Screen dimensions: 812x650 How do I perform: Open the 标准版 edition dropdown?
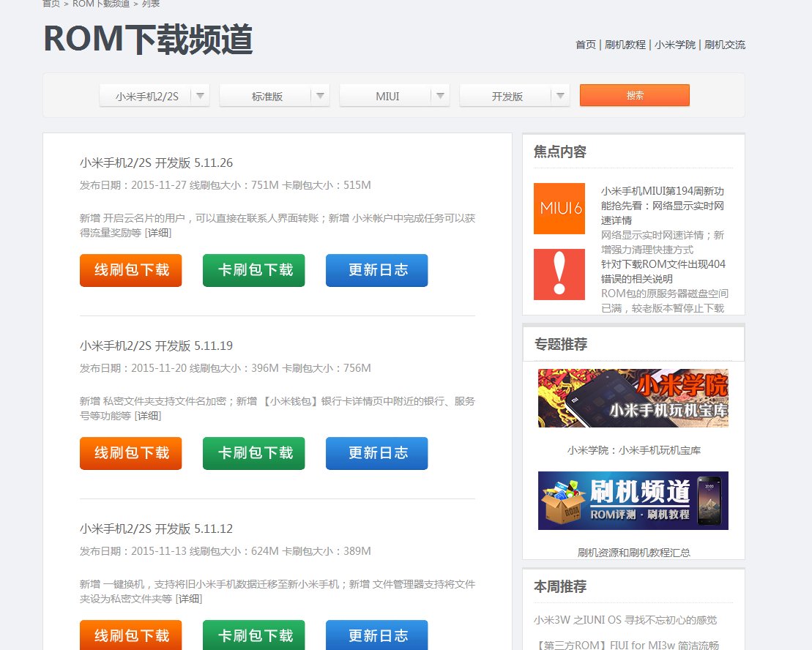274,95
